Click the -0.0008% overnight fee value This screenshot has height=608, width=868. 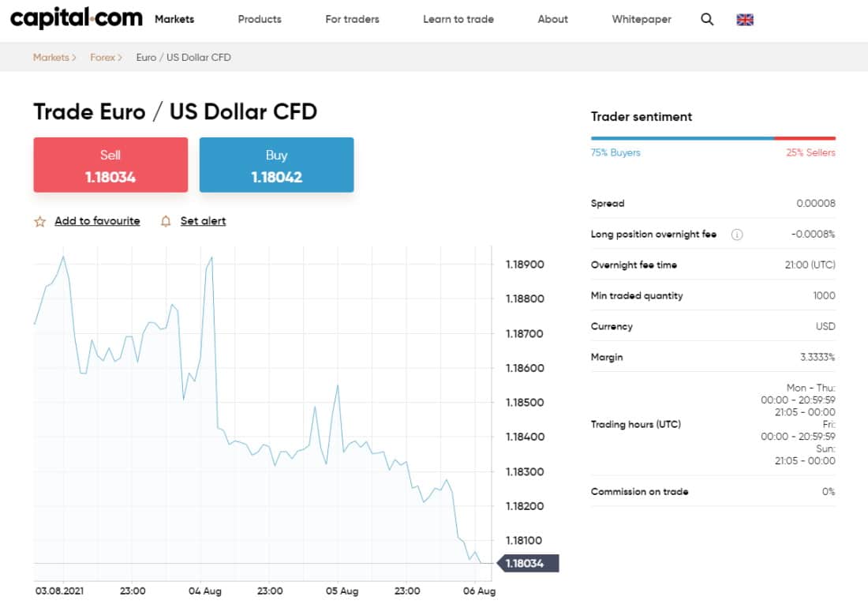pyautogui.click(x=814, y=235)
